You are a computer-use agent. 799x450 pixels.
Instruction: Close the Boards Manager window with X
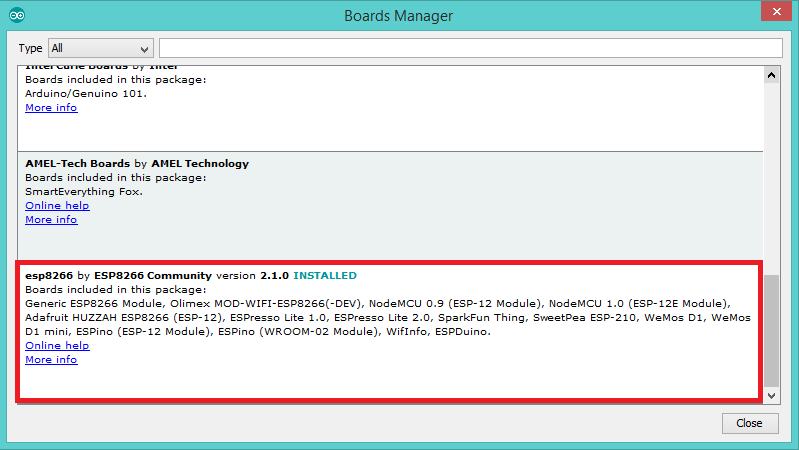click(x=776, y=11)
